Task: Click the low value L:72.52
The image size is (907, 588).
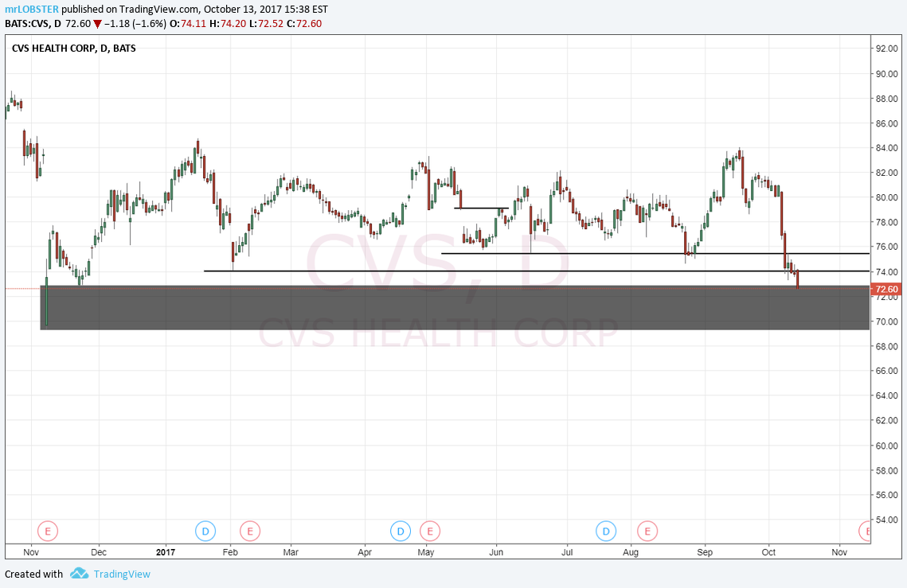Action: [x=266, y=24]
